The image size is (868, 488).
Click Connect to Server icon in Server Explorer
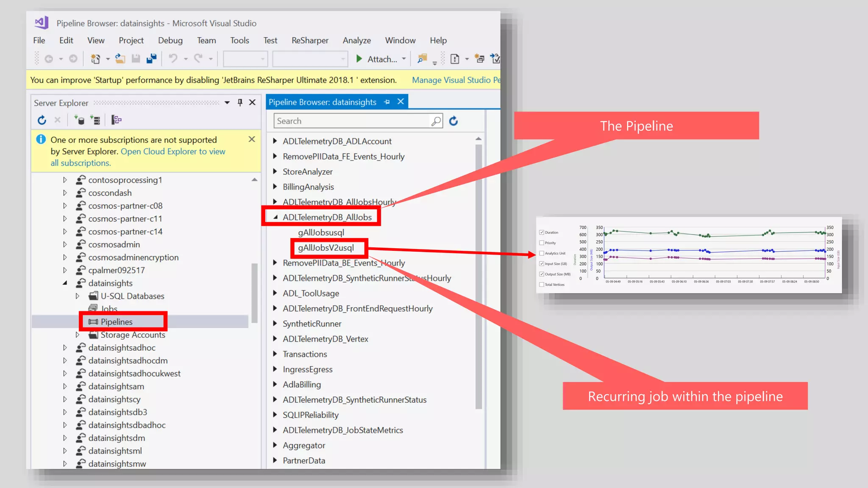tap(95, 120)
